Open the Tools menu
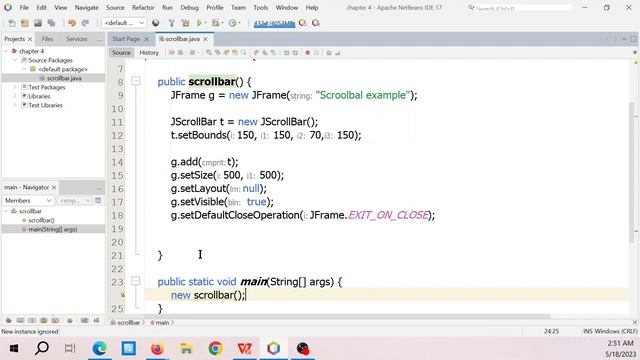 [260, 7]
